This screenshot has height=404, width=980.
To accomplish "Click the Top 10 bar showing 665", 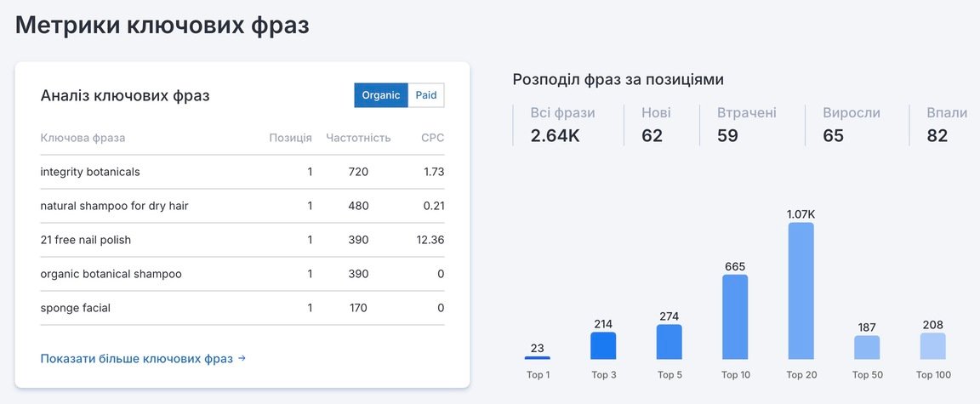I will (x=735, y=317).
